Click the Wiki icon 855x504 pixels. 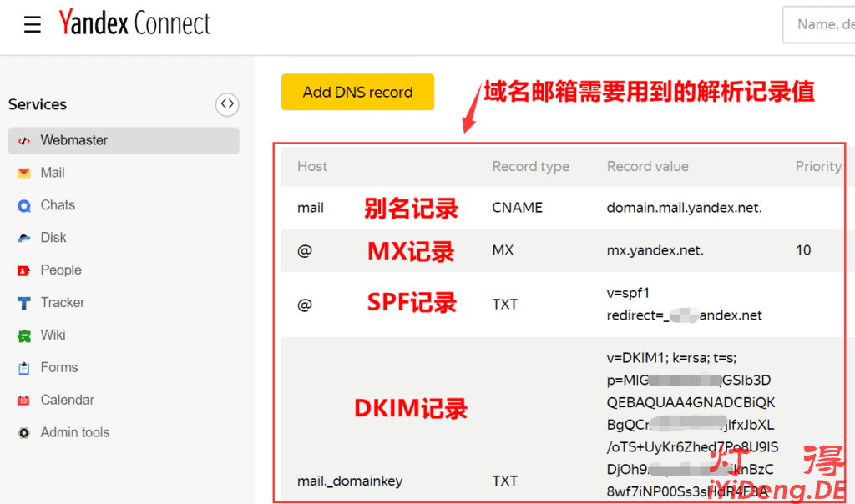(24, 335)
